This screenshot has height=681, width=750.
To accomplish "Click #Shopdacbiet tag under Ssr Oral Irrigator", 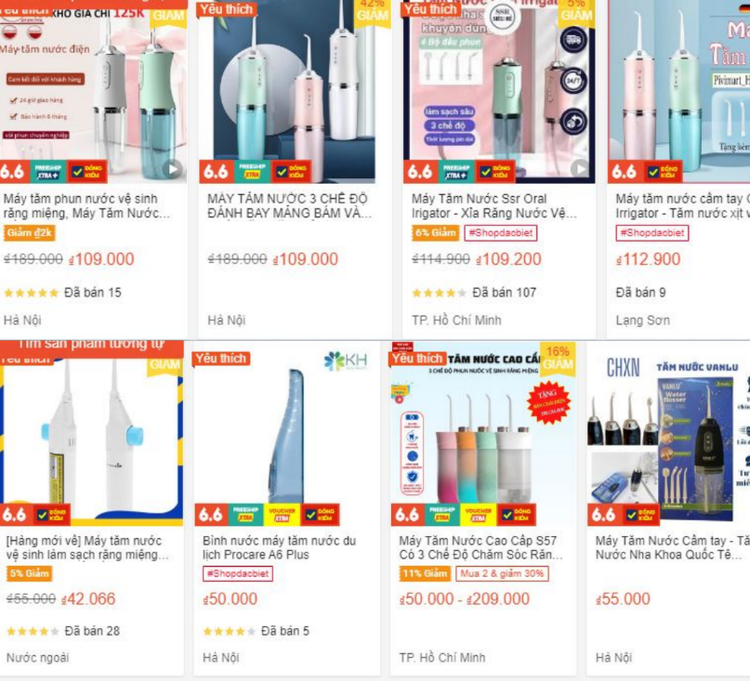I will [x=501, y=233].
